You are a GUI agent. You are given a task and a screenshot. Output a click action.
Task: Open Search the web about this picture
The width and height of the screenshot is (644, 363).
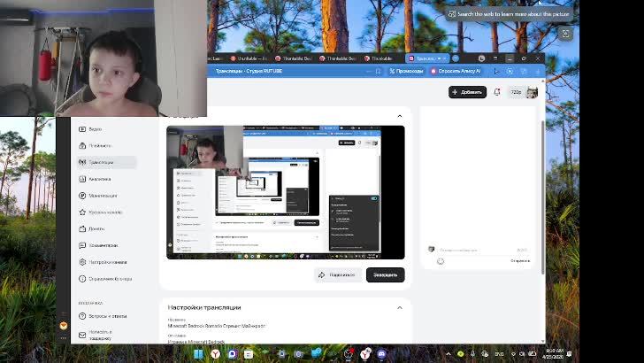click(x=510, y=14)
